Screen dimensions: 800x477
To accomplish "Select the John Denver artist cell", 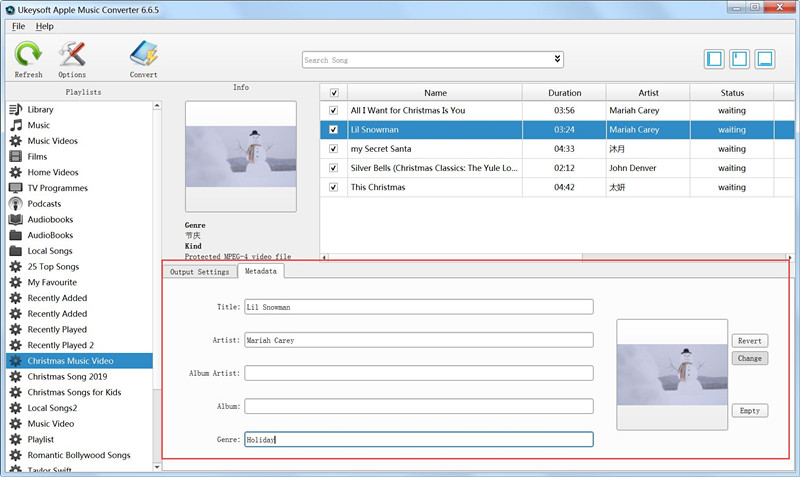I will tap(648, 168).
